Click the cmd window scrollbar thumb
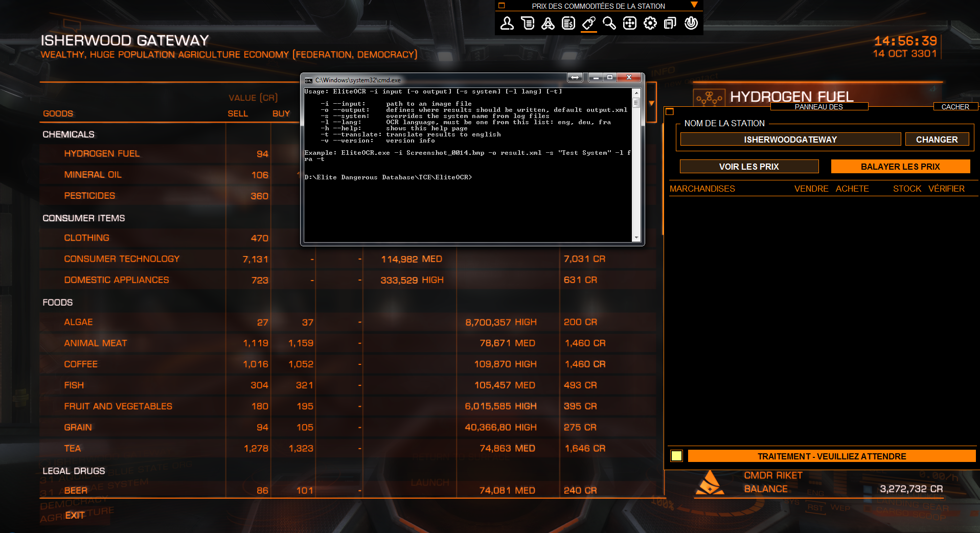The image size is (980, 533). [x=636, y=102]
